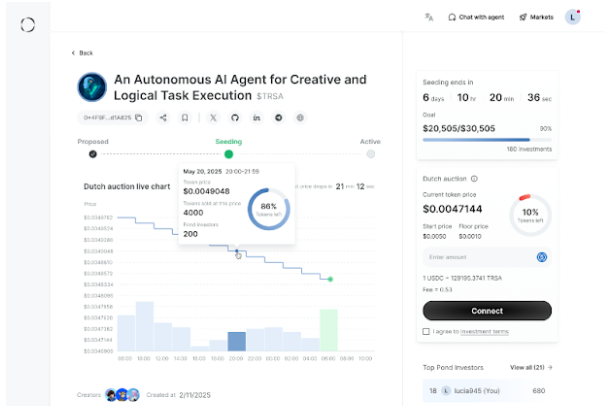Bookmark this agent project
605x406 pixels.
pos(185,118)
